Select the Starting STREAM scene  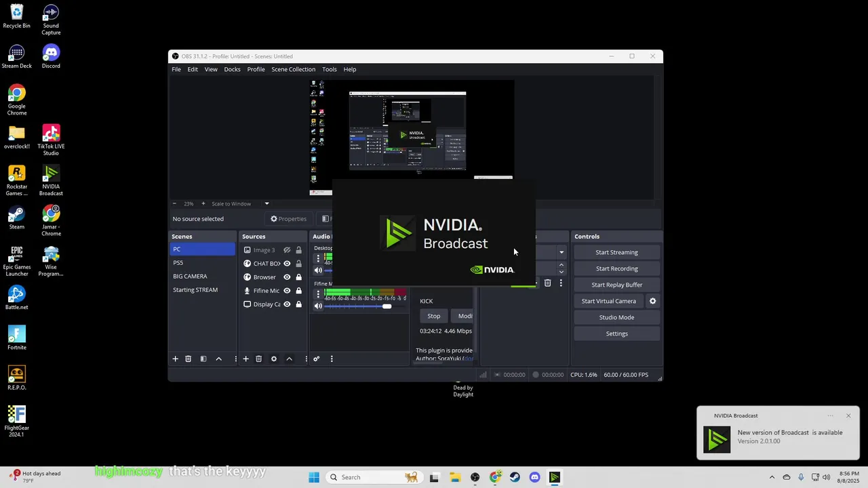[202, 289]
